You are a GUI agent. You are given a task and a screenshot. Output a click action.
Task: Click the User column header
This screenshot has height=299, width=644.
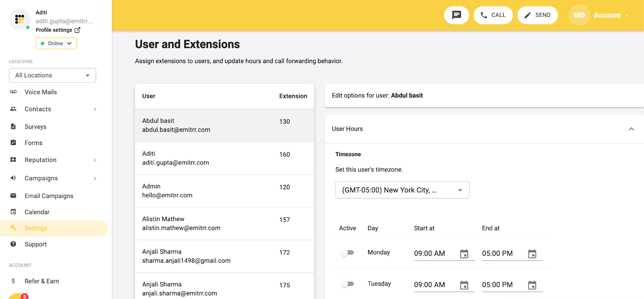coord(149,96)
